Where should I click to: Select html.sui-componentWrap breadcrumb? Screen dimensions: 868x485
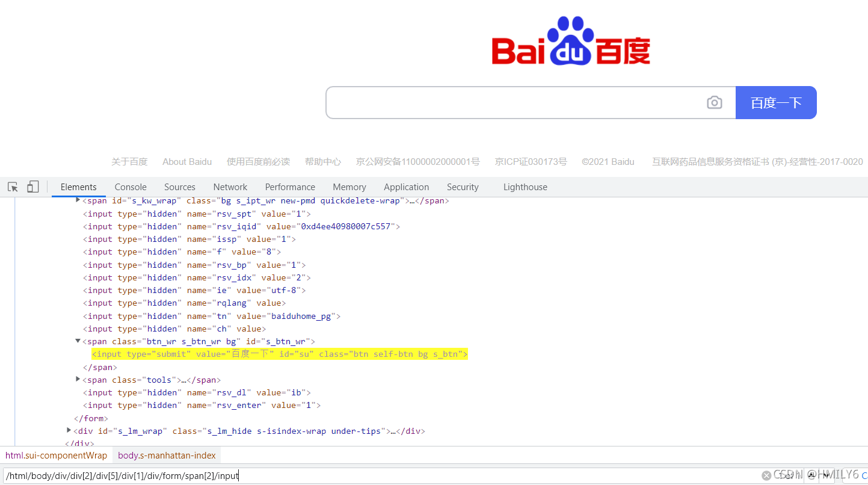click(56, 456)
